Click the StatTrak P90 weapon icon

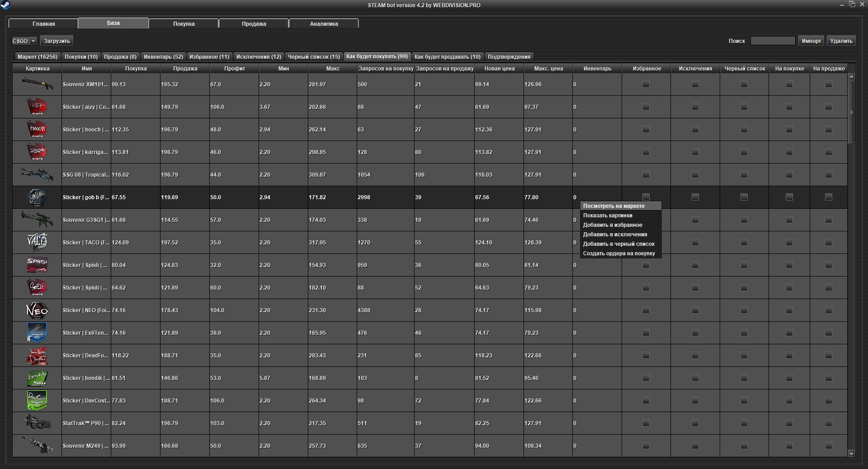point(37,423)
